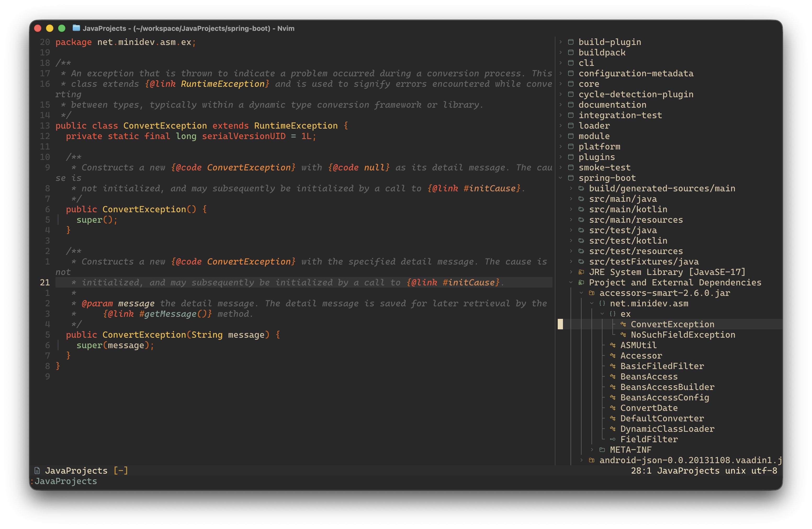Viewport: 812px width, 529px height.
Task: Click the src/test/resources source folder icon
Action: (x=581, y=251)
